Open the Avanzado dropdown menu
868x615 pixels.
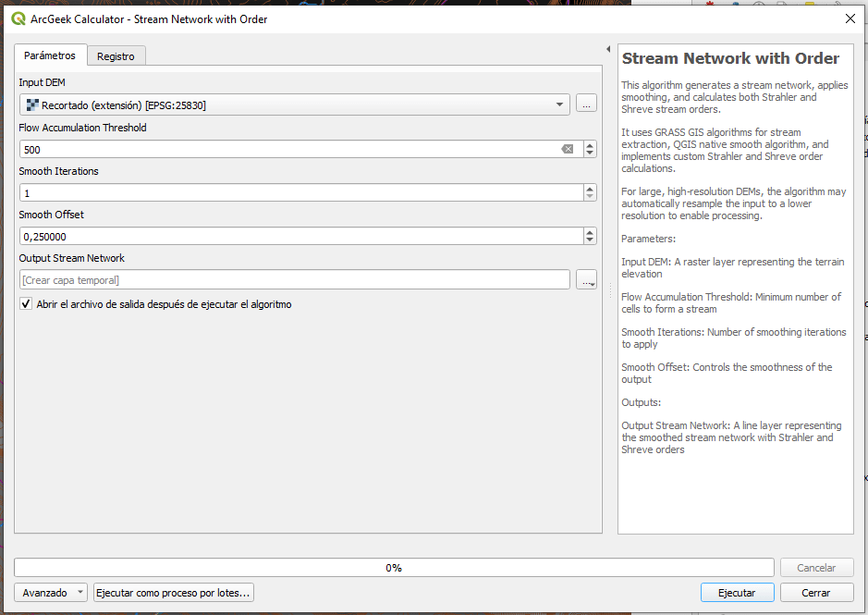point(52,593)
